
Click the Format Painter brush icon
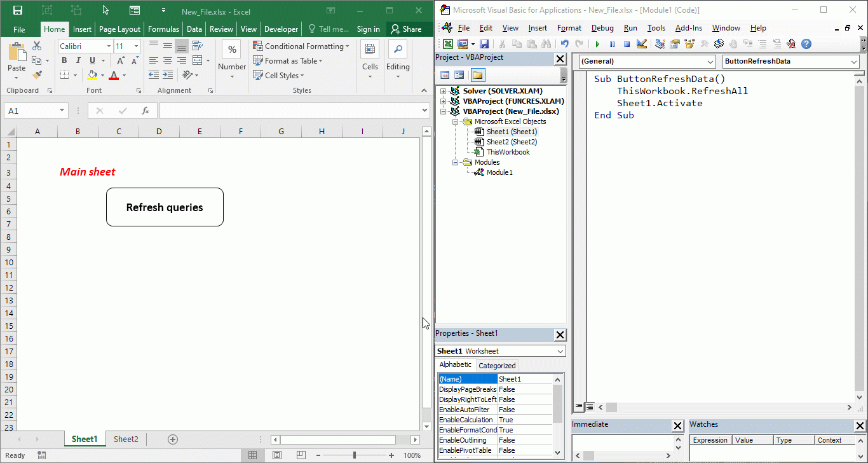(x=36, y=75)
